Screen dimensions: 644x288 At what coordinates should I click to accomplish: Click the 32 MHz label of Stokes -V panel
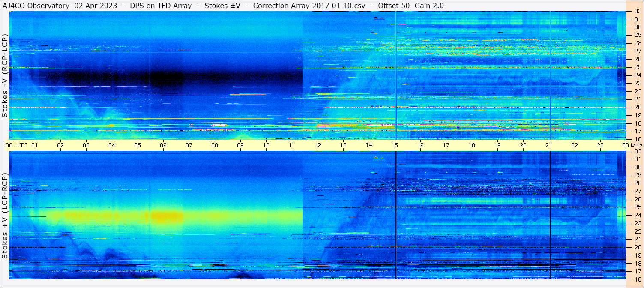pyautogui.click(x=638, y=12)
